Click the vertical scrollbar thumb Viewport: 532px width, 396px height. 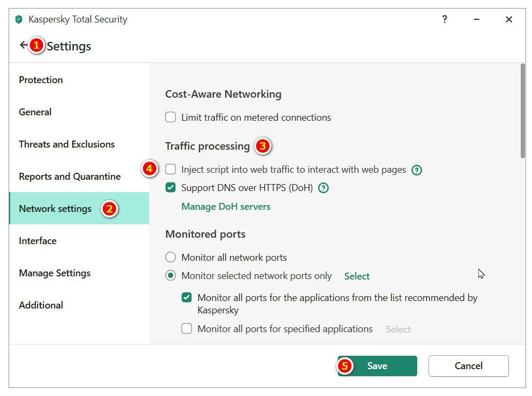click(523, 111)
